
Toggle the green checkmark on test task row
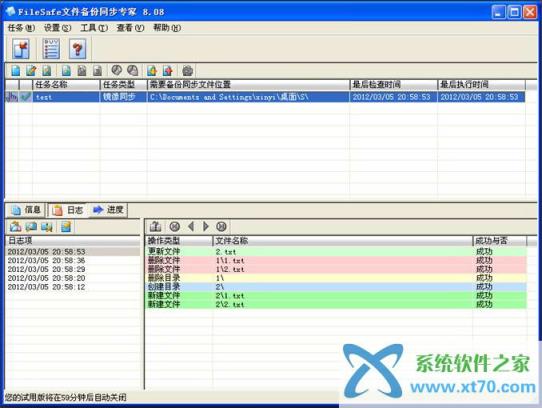click(x=25, y=97)
